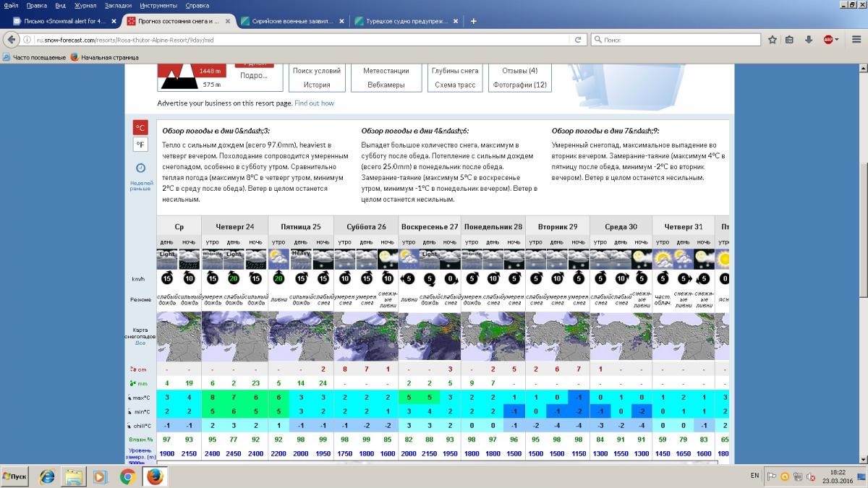The width and height of the screenshot is (868, 488).
Task: Bookmark this page with the star icon
Action: [772, 40]
